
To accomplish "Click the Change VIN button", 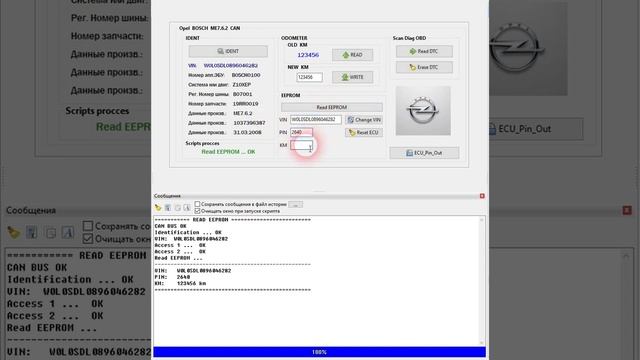I will (x=364, y=120).
